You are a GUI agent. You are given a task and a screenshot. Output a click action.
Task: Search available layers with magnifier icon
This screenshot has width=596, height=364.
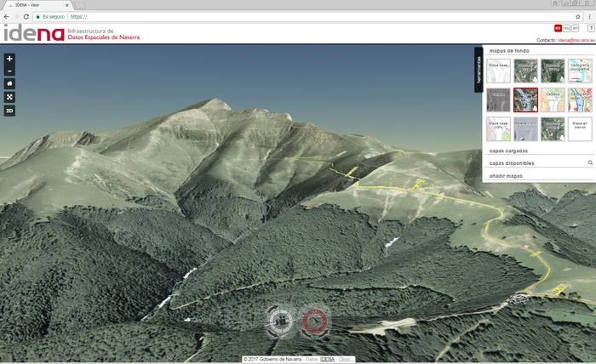(x=590, y=162)
